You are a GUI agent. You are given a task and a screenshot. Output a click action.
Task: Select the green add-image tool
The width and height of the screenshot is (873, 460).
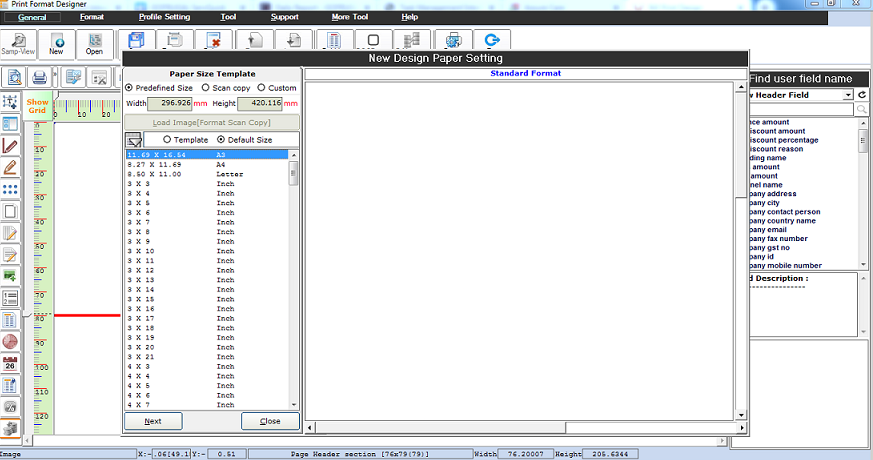point(10,276)
